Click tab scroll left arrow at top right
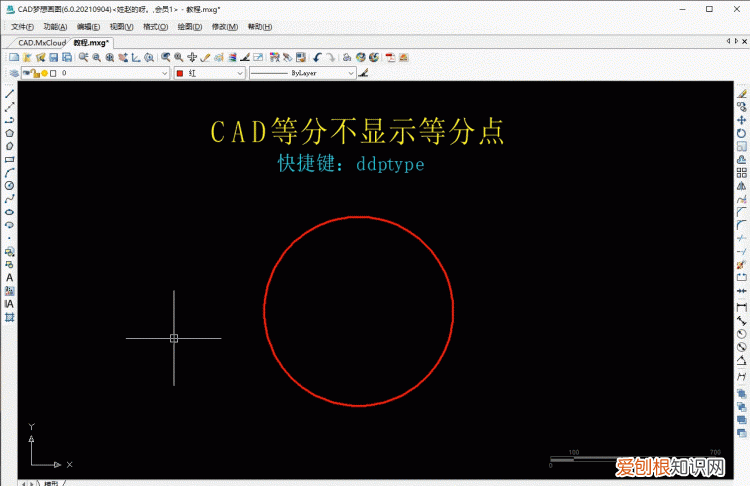 (x=728, y=41)
